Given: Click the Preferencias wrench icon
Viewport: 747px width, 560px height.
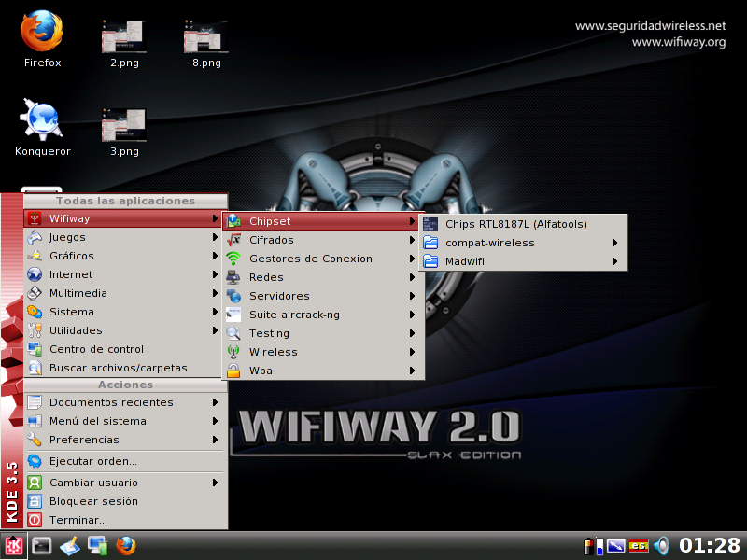Looking at the screenshot, I should coord(35,440).
